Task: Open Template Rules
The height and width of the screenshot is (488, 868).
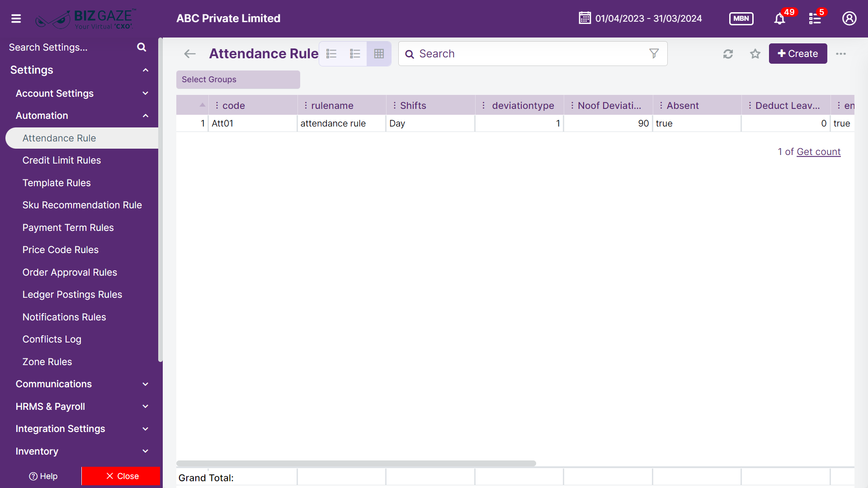Action: click(57, 183)
